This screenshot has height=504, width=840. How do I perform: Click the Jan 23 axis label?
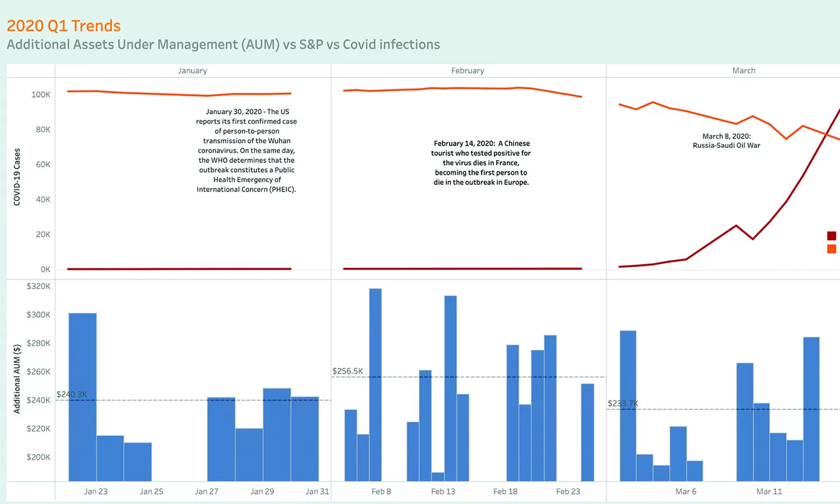tap(96, 491)
